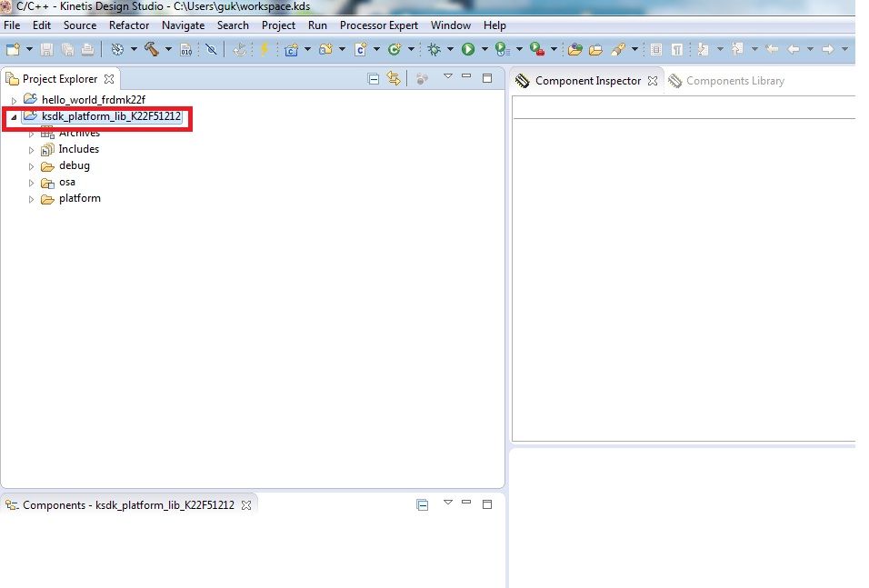Viewport: 869px width, 588px height.
Task: Click the Previous Annotation icon
Action: [737, 49]
